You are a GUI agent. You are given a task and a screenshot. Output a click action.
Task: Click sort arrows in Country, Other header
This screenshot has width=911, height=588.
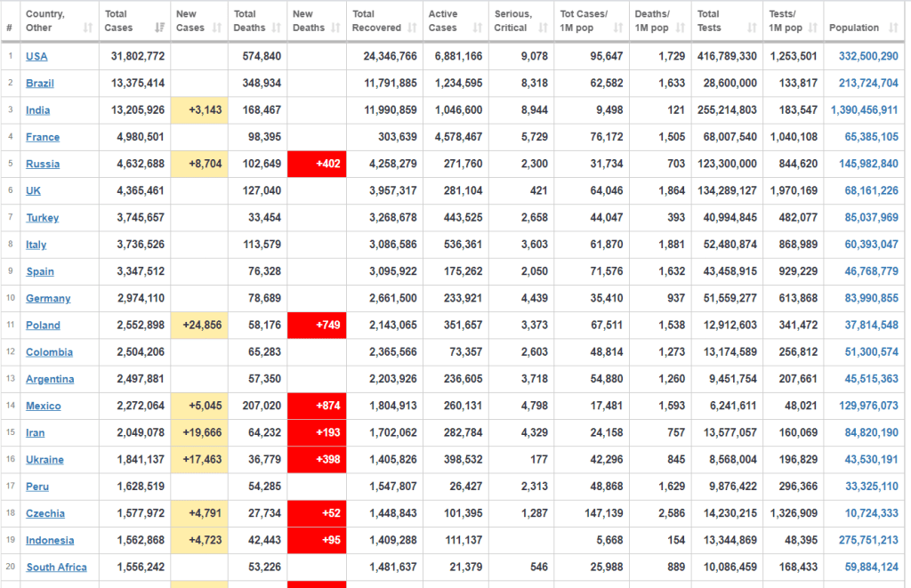(87, 28)
